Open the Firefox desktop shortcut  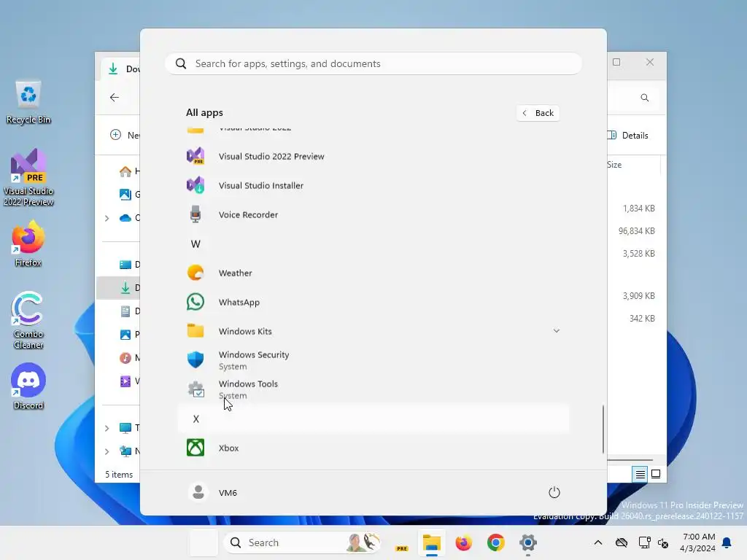tap(28, 244)
